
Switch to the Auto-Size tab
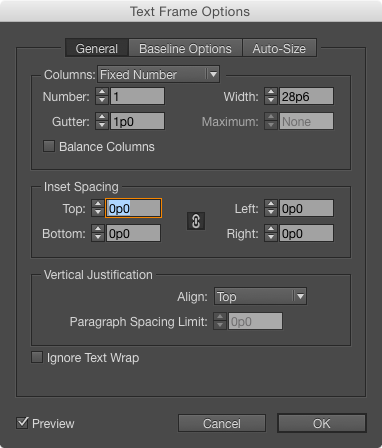click(x=279, y=49)
